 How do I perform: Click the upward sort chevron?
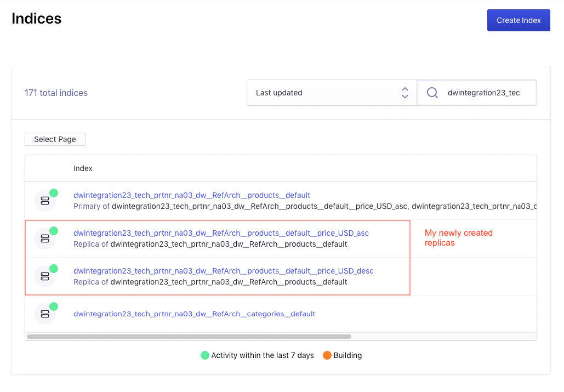(405, 89)
